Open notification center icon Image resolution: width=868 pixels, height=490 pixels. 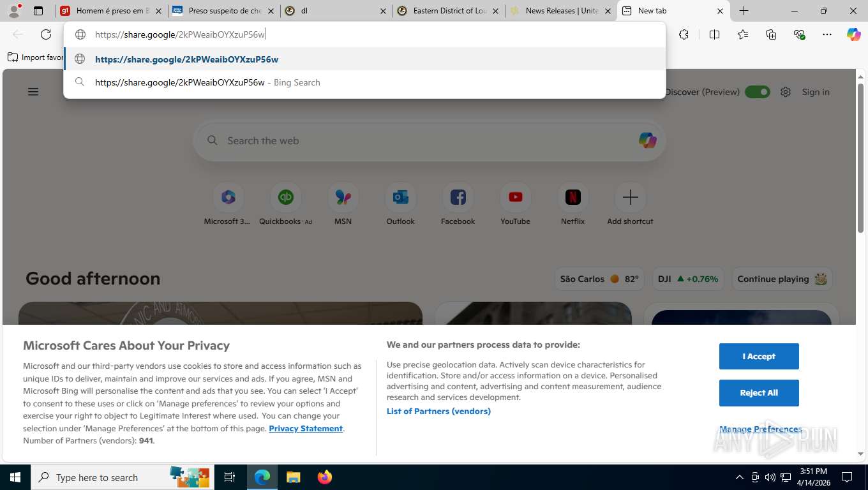[x=847, y=477]
